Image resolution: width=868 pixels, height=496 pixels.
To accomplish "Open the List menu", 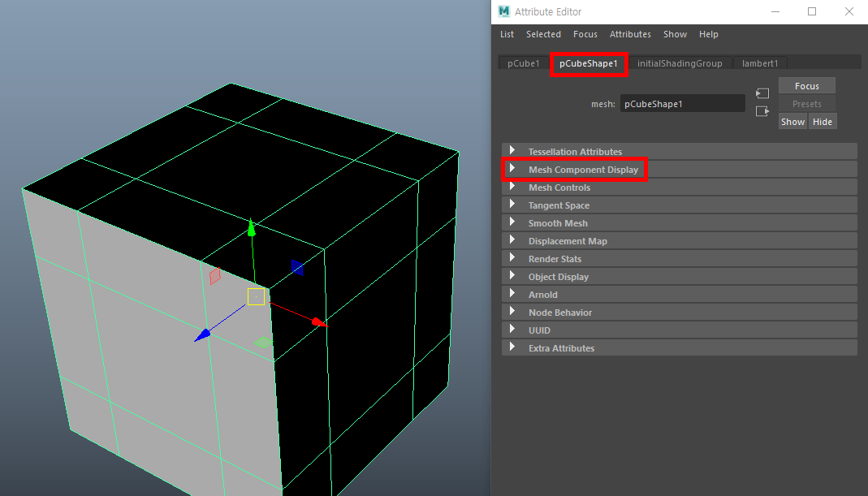I will click(507, 34).
